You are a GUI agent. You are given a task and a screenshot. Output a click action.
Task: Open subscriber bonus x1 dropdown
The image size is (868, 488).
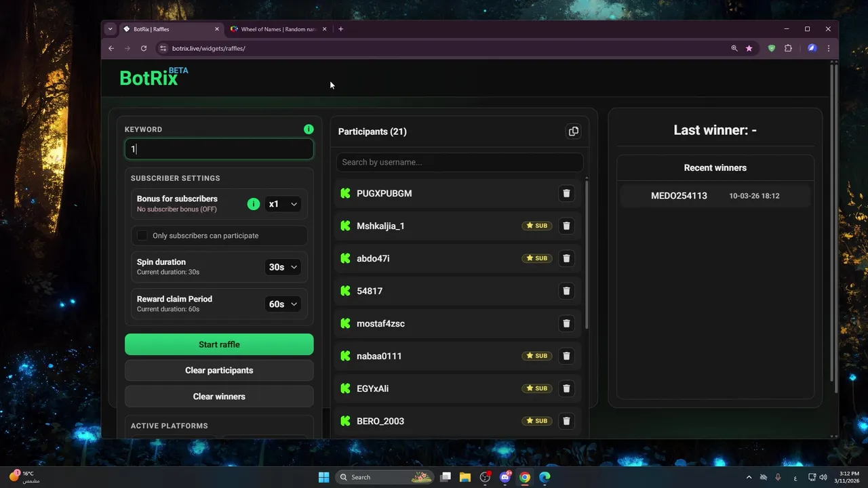(283, 204)
